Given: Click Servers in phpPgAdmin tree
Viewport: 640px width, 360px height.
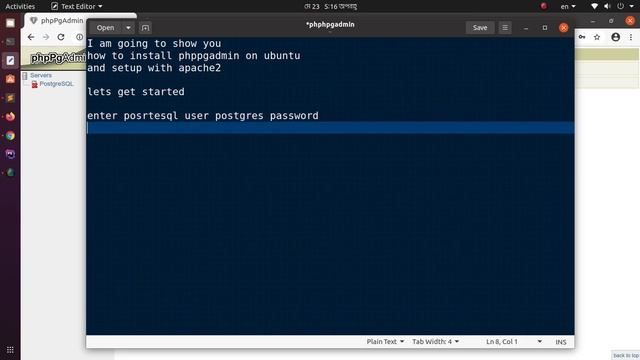Looking at the screenshot, I should pyautogui.click(x=41, y=76).
